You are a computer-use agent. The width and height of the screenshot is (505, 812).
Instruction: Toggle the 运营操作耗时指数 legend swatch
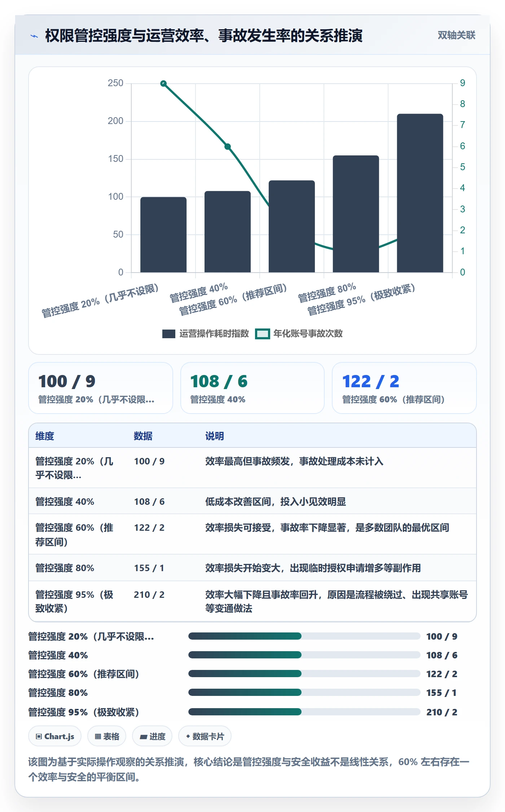click(168, 334)
